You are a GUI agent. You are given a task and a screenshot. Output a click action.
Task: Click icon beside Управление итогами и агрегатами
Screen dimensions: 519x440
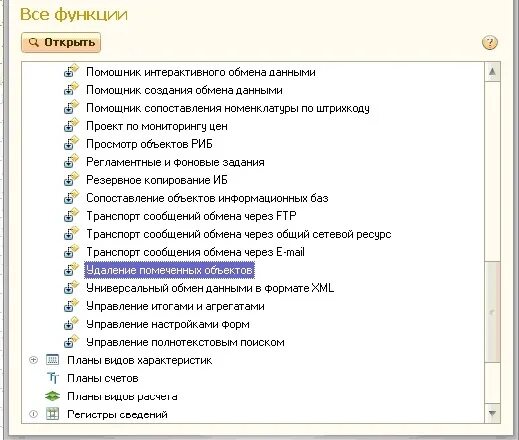click(71, 305)
